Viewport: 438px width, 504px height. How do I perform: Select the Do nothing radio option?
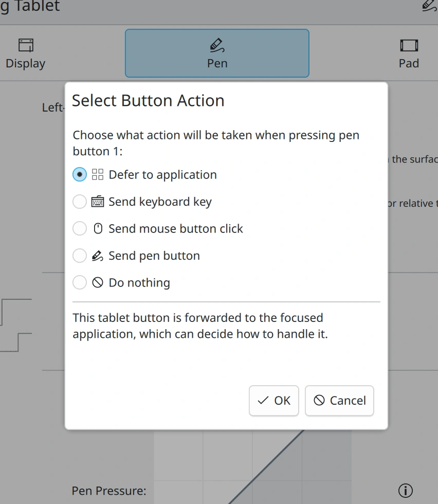coord(79,282)
